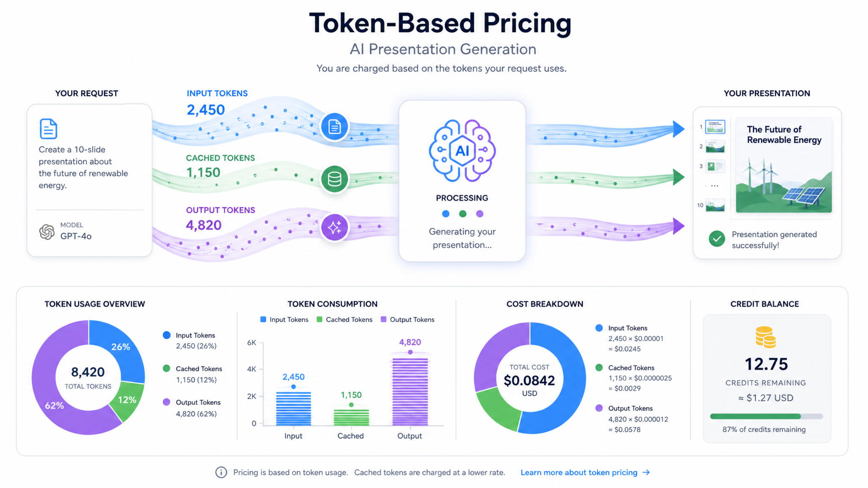Click the input tokens document circle icon
Screen dimensions: 868x488
click(334, 127)
